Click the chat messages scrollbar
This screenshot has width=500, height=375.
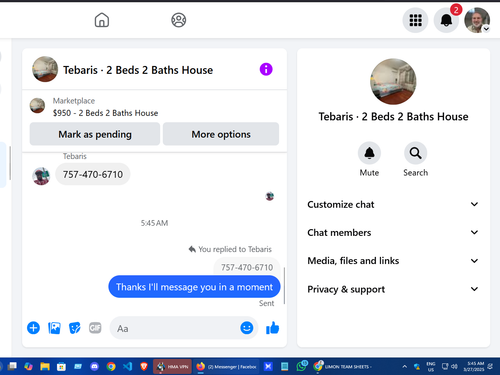(284, 286)
